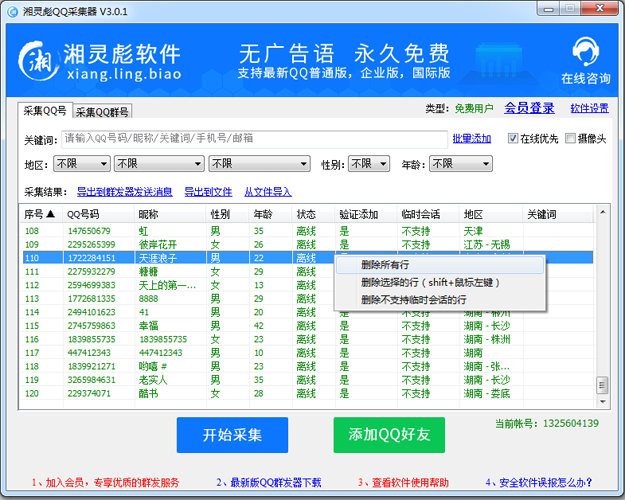Click the scrollbar down arrow
Viewport: 625px width, 500px height.
click(602, 402)
